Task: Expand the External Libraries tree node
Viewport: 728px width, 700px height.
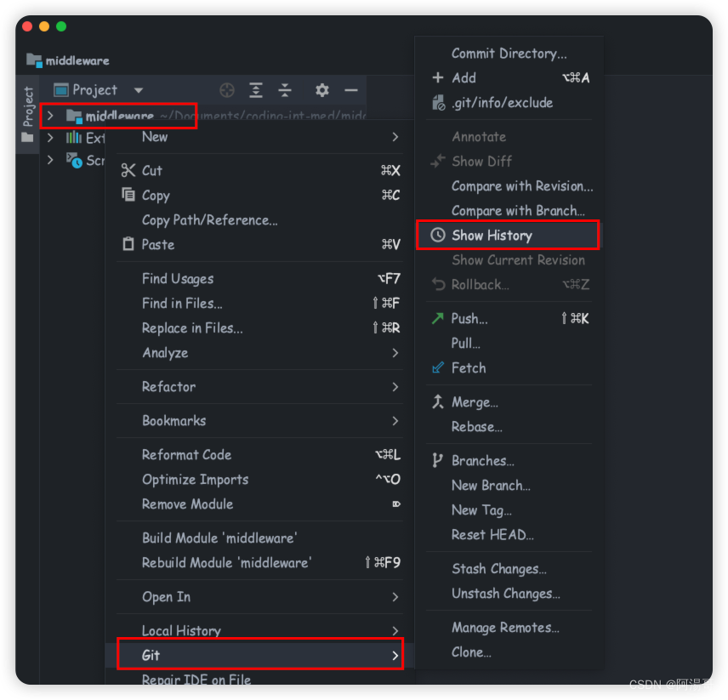Action: (x=50, y=138)
